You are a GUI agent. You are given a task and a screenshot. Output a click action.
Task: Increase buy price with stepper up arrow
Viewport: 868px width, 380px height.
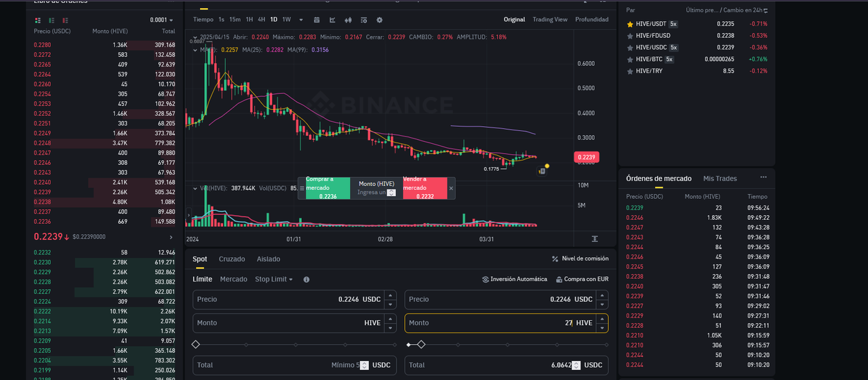(390, 294)
